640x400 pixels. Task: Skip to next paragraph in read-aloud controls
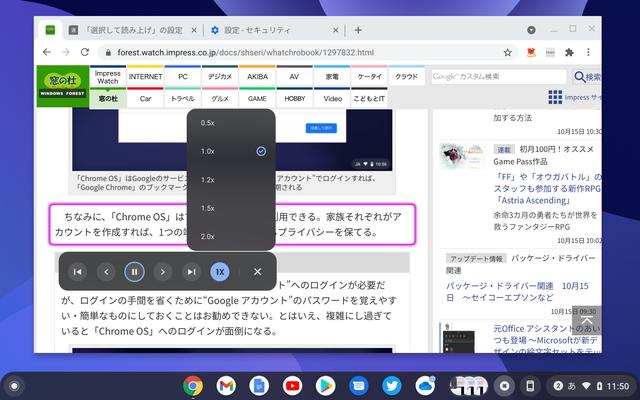coord(191,272)
